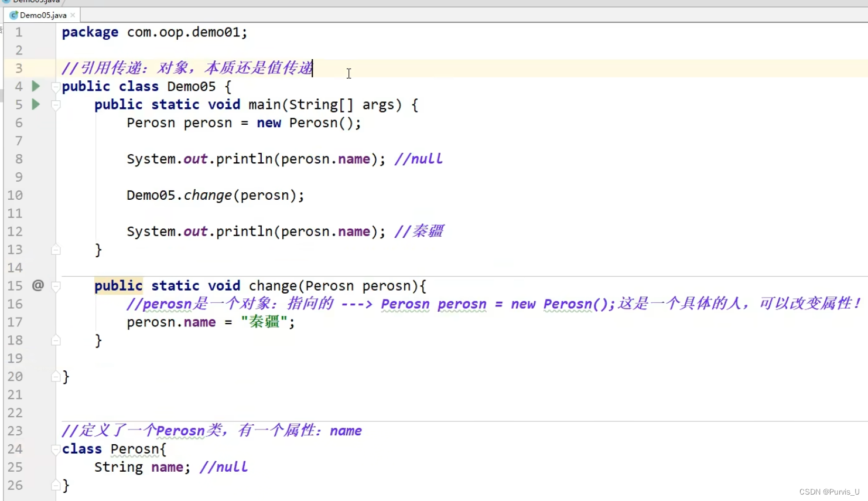
Task: Click 'new Perosn();' on line 6
Action: (x=309, y=123)
